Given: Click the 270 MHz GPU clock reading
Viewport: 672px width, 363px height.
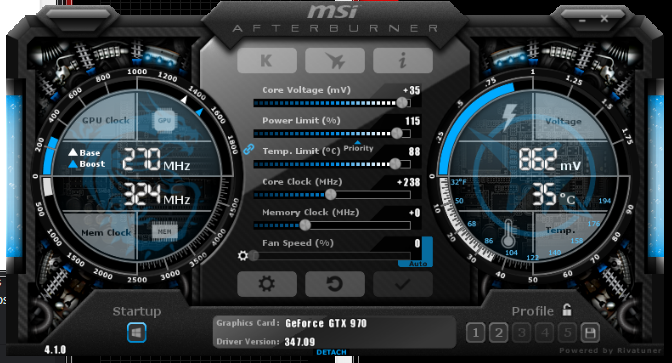Looking at the screenshot, I should click(156, 160).
